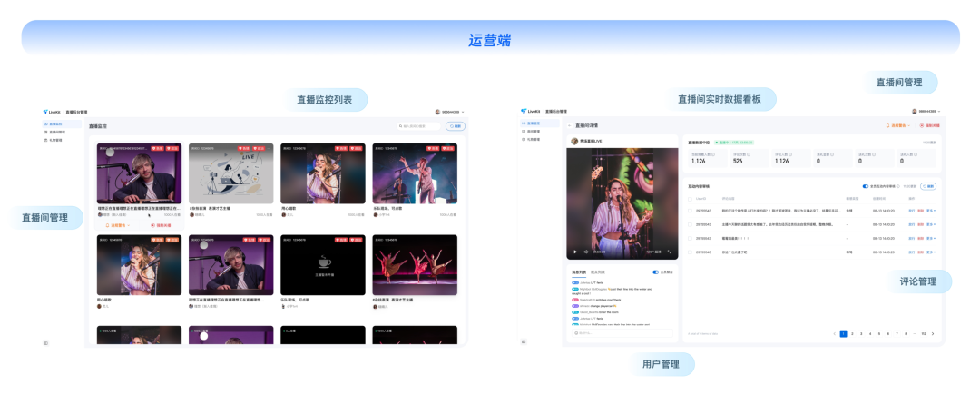This screenshot has width=980, height=395.
Task: Click the info icon beside 送礼人数
Action: pyautogui.click(x=916, y=153)
